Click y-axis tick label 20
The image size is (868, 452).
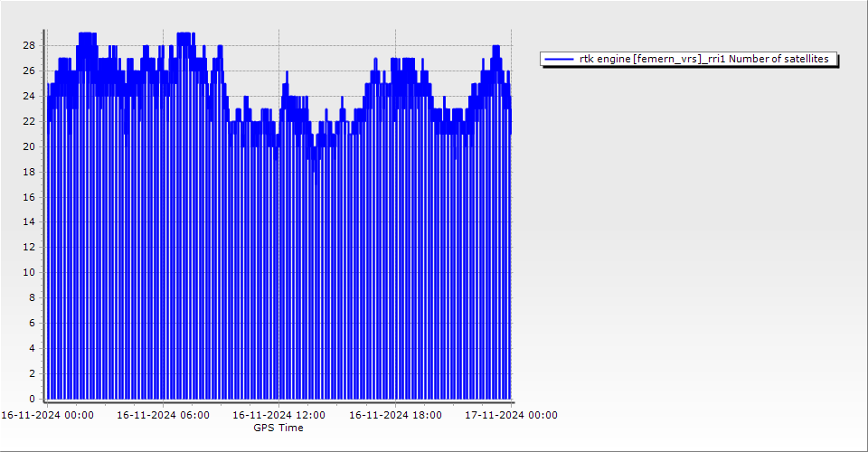point(29,146)
